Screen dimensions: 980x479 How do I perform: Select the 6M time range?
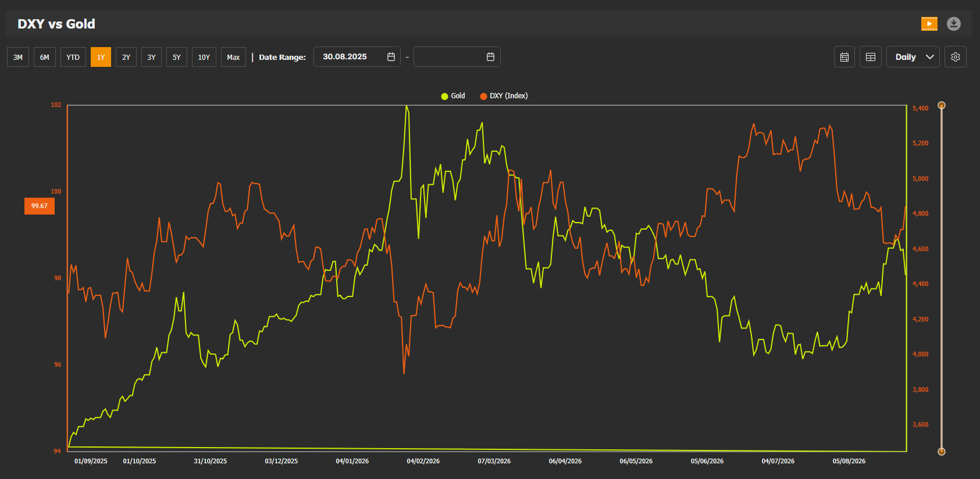click(45, 57)
